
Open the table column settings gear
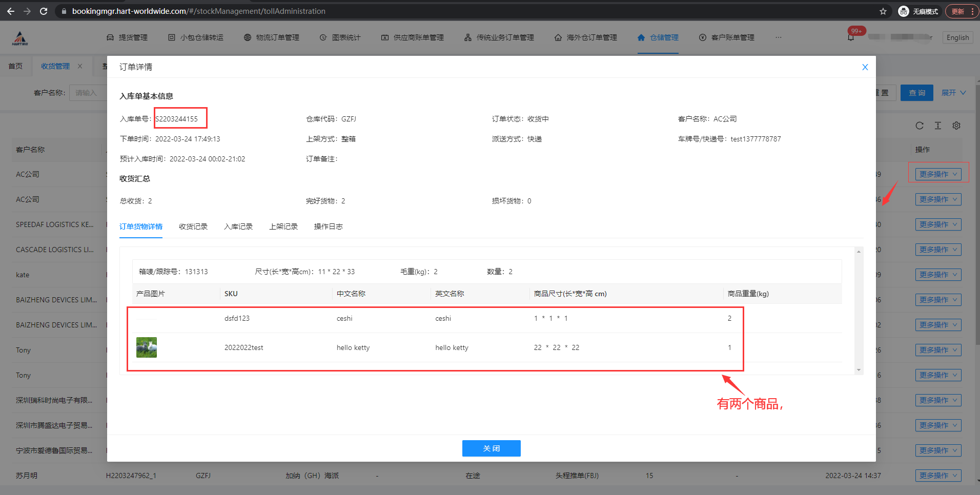pos(956,126)
